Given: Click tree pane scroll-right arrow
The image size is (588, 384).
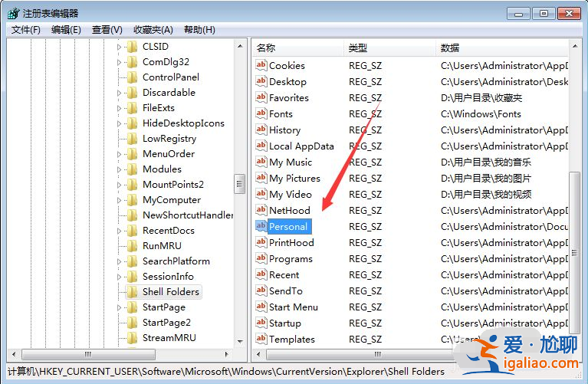Looking at the screenshot, I should click(226, 354).
